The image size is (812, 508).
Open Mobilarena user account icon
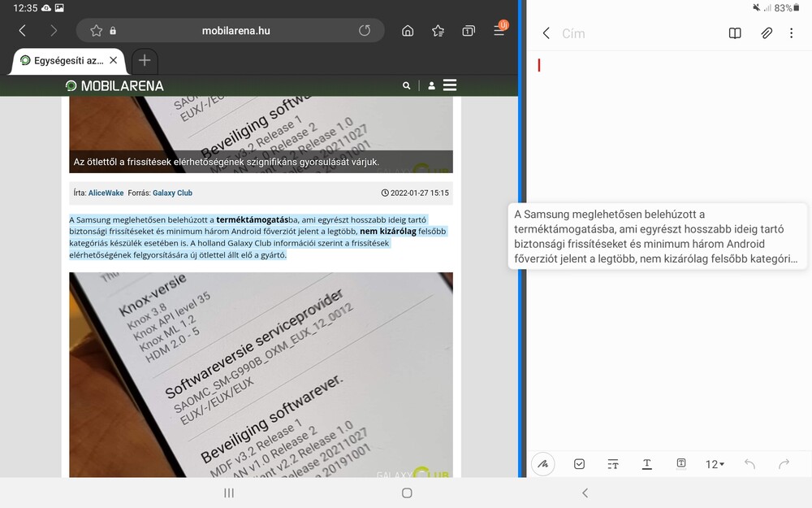click(431, 85)
